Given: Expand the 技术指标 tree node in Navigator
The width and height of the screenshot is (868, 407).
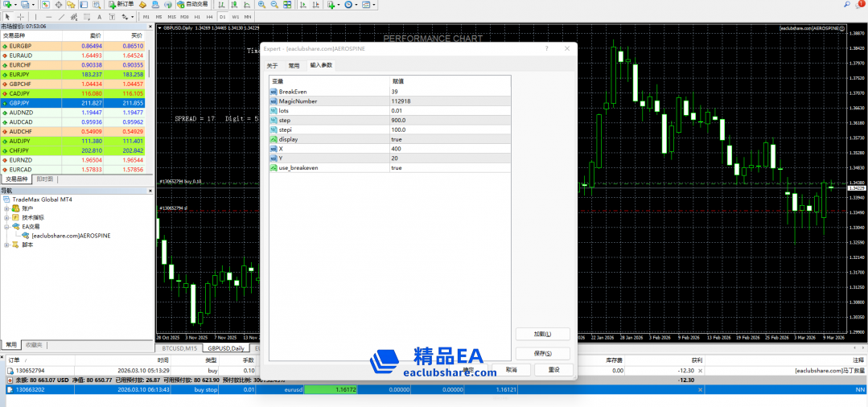Looking at the screenshot, I should click(x=7, y=217).
